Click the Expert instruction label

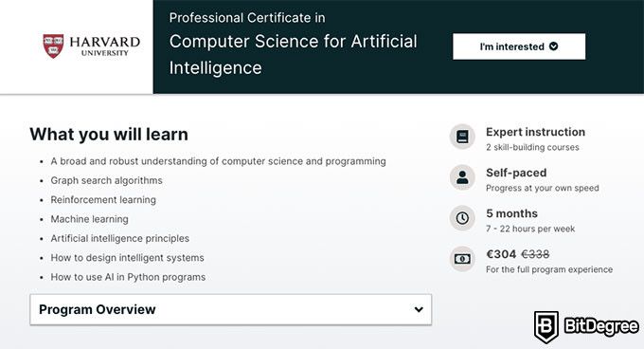(535, 132)
